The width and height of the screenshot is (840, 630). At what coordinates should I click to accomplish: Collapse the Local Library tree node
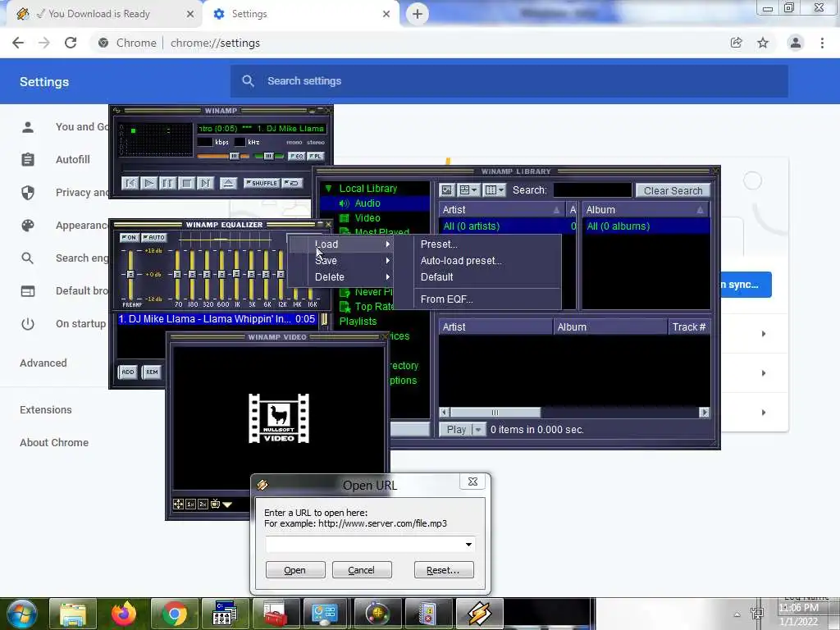(x=328, y=189)
